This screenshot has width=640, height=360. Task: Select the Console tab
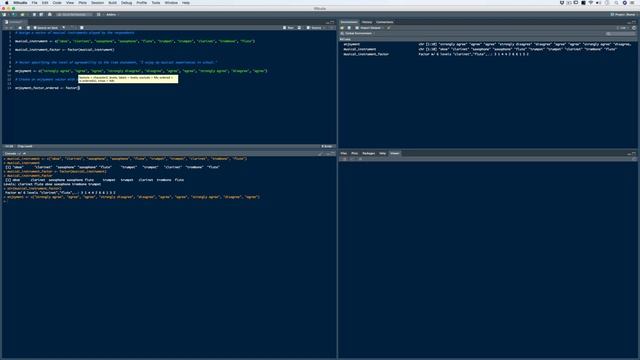click(10, 153)
